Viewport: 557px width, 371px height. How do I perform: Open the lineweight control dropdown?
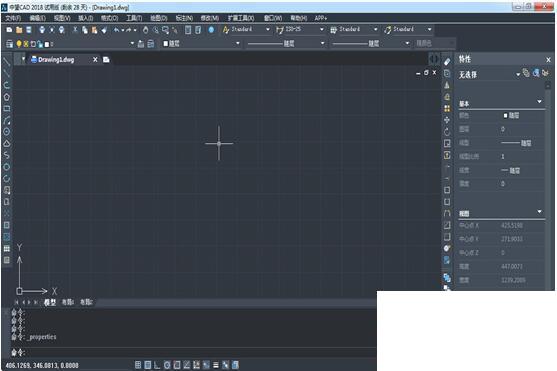point(407,43)
